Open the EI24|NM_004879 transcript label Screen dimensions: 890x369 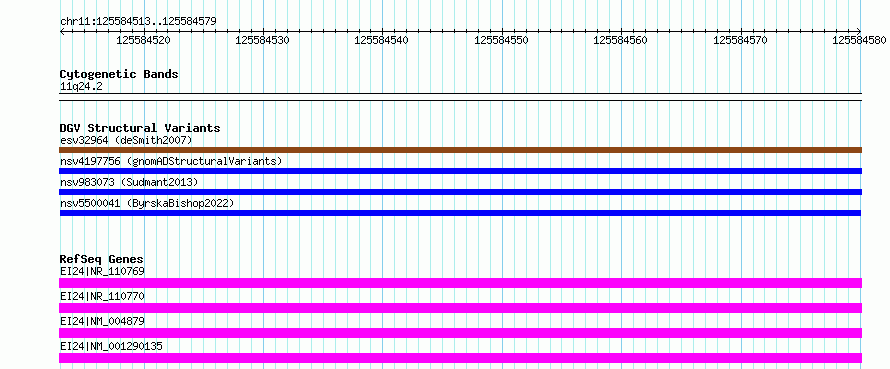click(x=102, y=321)
